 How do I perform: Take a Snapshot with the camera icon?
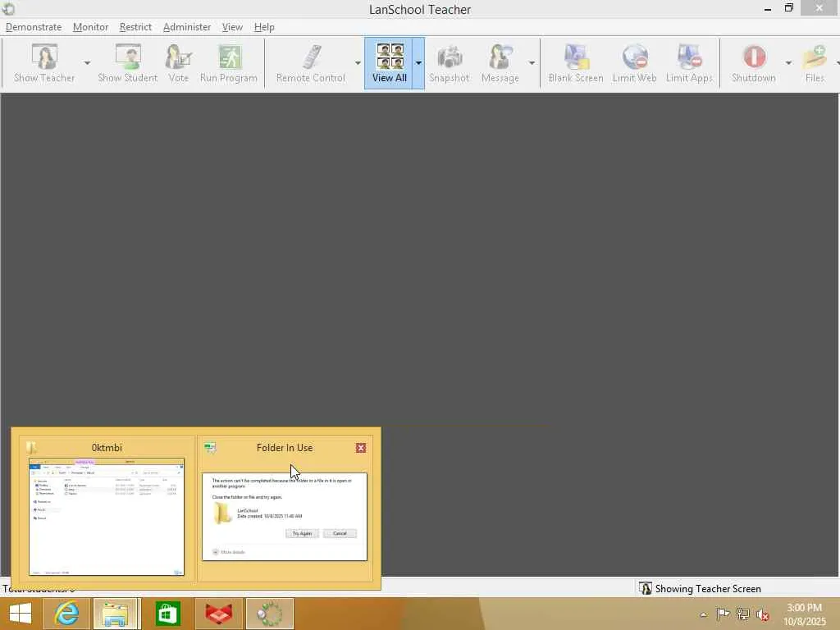point(450,63)
